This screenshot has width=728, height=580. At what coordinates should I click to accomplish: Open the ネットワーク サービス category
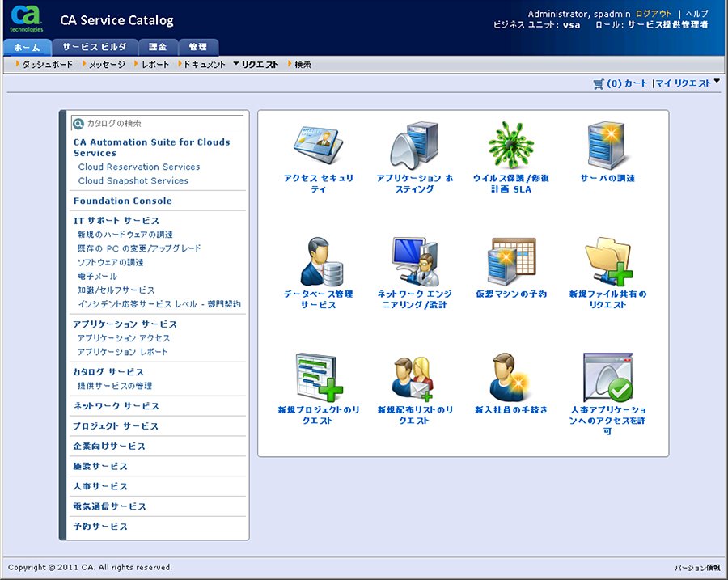click(116, 406)
